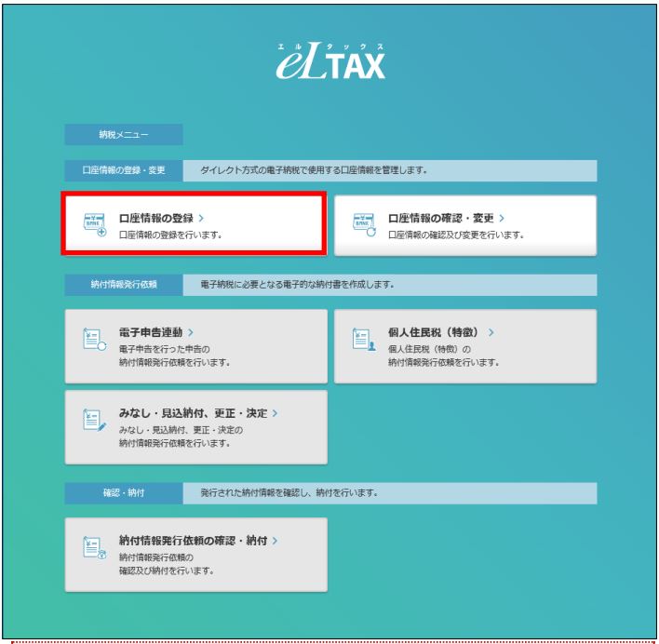The width and height of the screenshot is (659, 644).
Task: Click chevron next to 電子申告連動
Action: (x=191, y=333)
